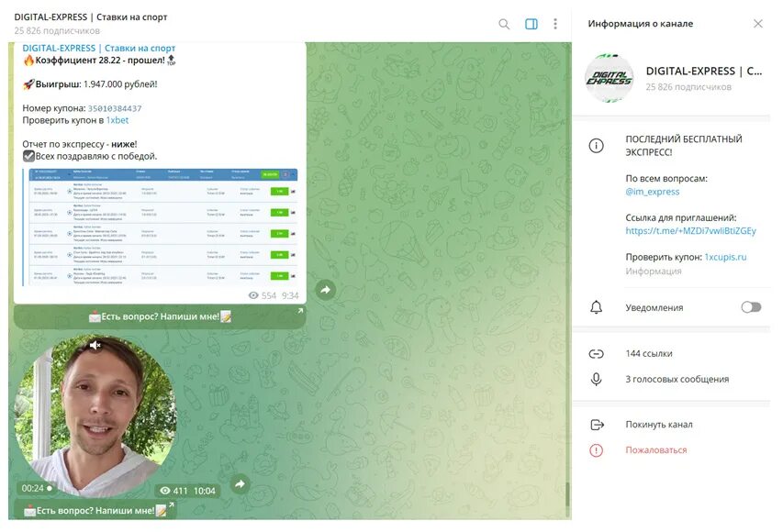Click the red report exclamation icon
The height and width of the screenshot is (532, 783).
coord(597,450)
